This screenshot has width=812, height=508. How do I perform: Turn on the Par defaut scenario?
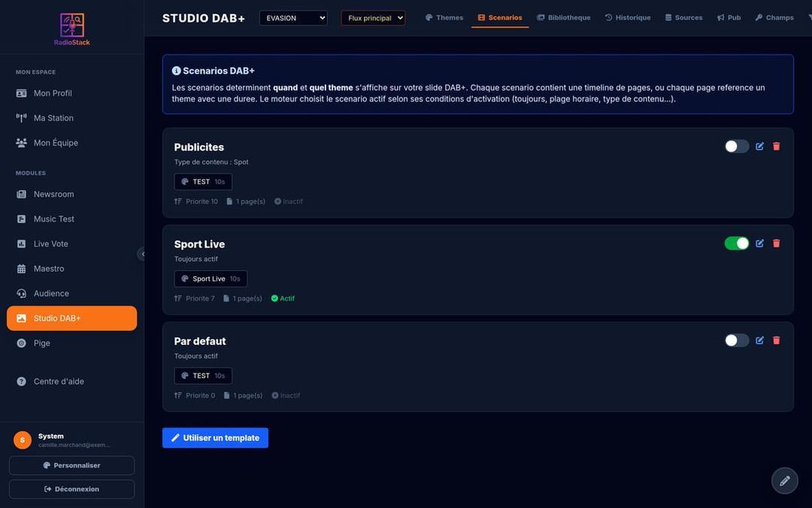pos(736,340)
